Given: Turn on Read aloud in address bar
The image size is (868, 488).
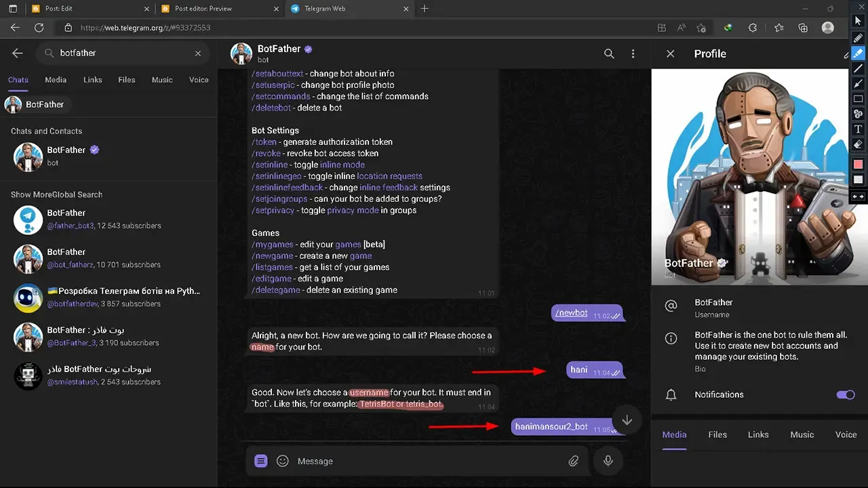Looking at the screenshot, I should (x=682, y=28).
